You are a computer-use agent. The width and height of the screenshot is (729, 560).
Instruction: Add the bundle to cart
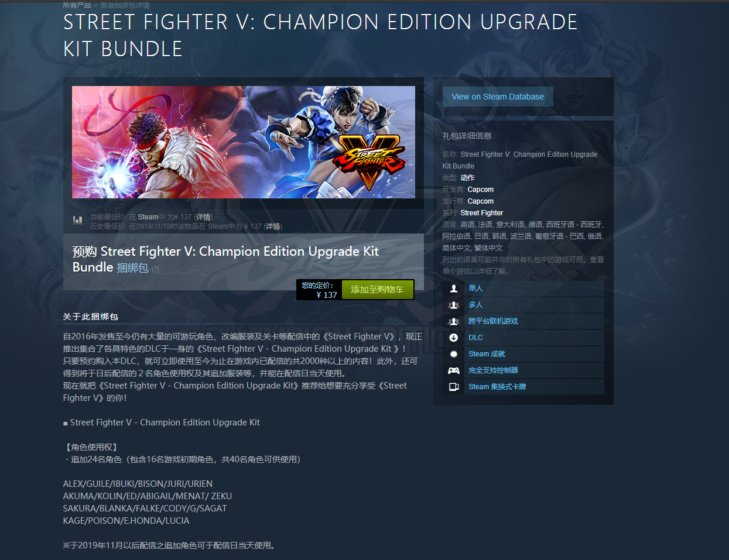point(377,290)
